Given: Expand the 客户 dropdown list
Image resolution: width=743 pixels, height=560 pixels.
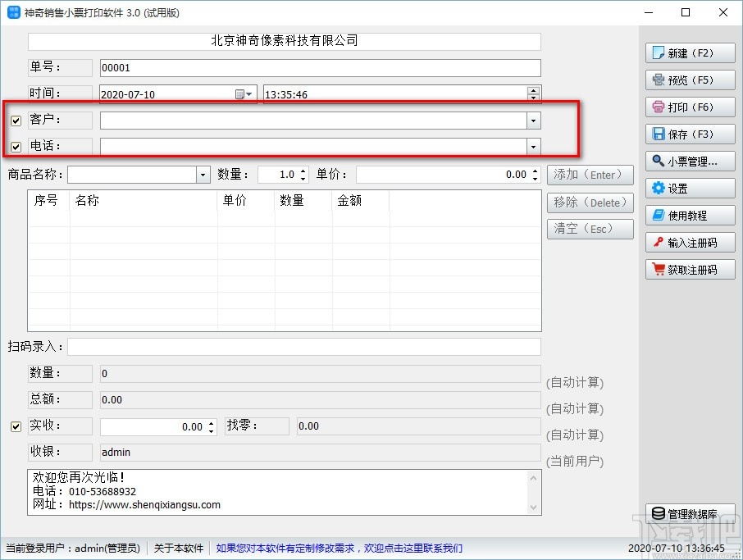Looking at the screenshot, I should click(x=534, y=121).
